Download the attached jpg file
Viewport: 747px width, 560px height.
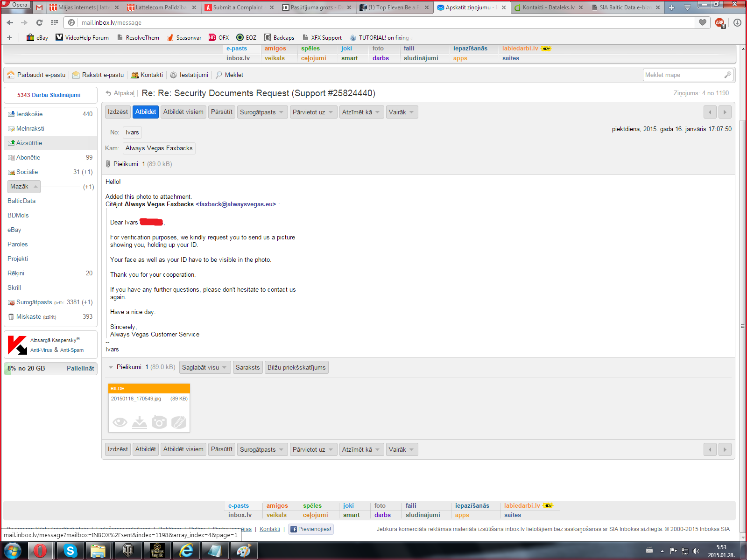(x=140, y=422)
